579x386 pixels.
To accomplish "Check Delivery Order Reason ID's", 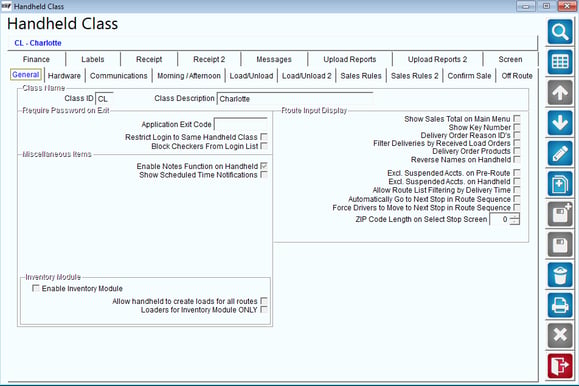I will (x=517, y=135).
